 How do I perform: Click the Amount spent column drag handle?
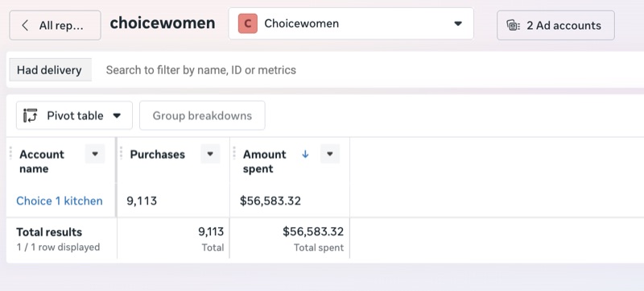pos(234,153)
